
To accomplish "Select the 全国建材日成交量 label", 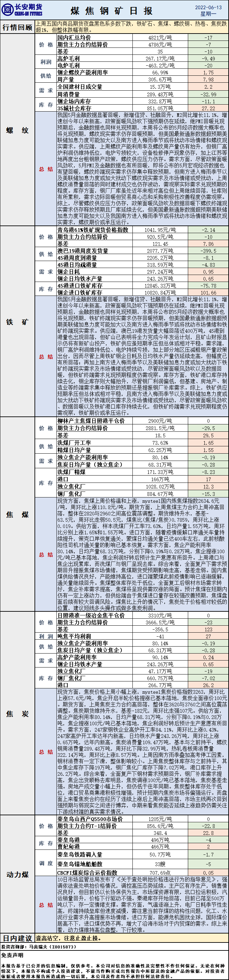I will [x=80, y=87].
